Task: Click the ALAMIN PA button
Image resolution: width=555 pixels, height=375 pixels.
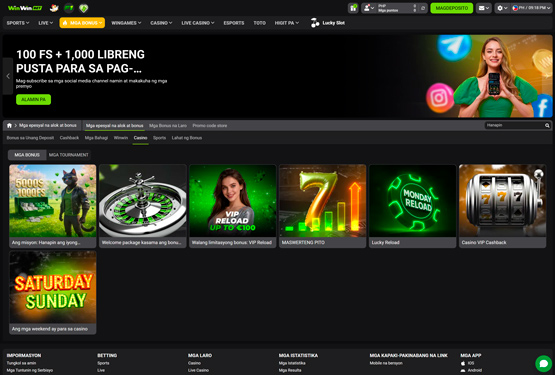Action: [33, 100]
